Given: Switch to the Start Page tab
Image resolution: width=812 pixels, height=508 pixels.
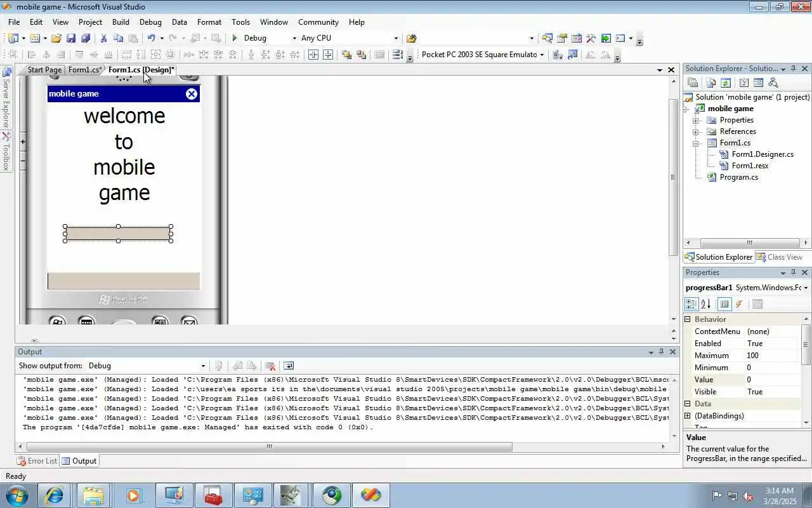Looking at the screenshot, I should click(44, 70).
